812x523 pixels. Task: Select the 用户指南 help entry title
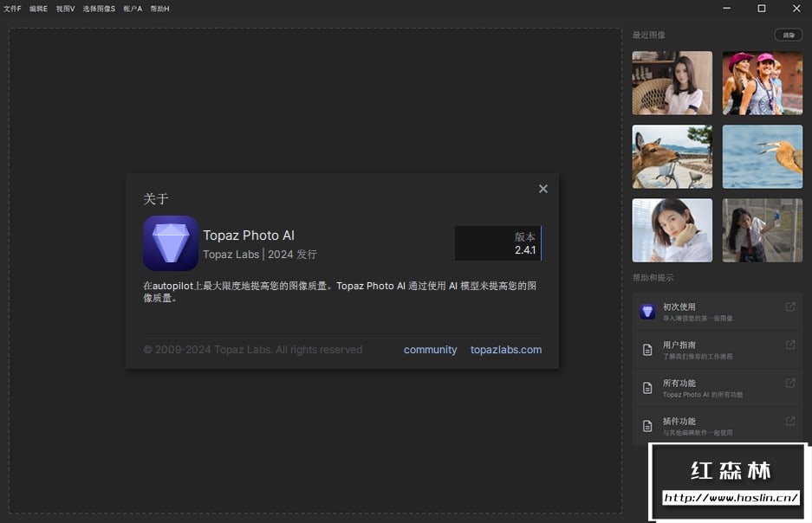(679, 345)
